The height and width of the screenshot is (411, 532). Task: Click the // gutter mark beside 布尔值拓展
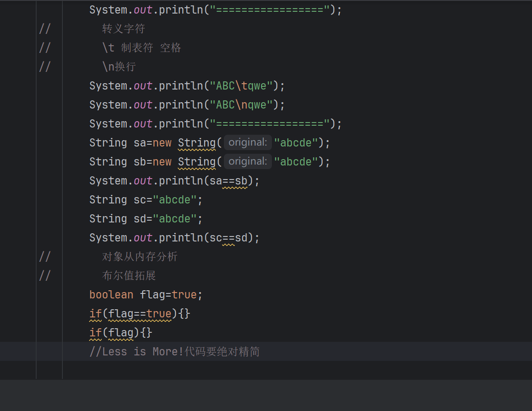(45, 275)
